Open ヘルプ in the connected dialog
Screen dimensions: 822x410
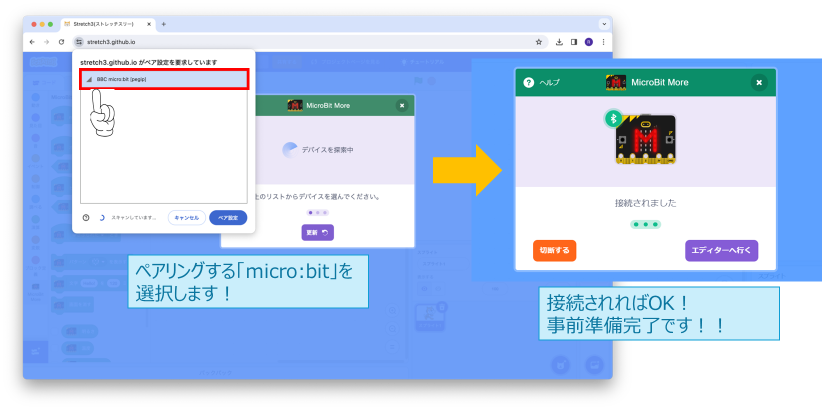(542, 82)
